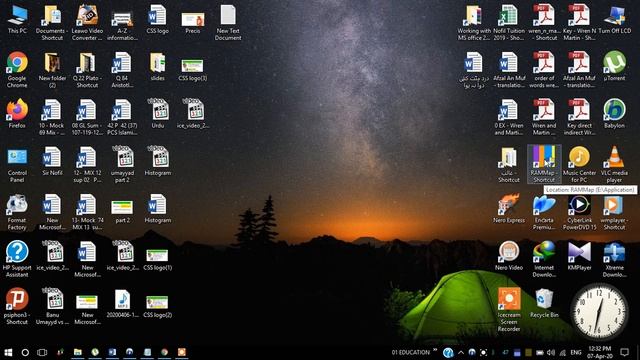Select the umayyad part 2 video file
Screen dimensions: 640x360
122,164
